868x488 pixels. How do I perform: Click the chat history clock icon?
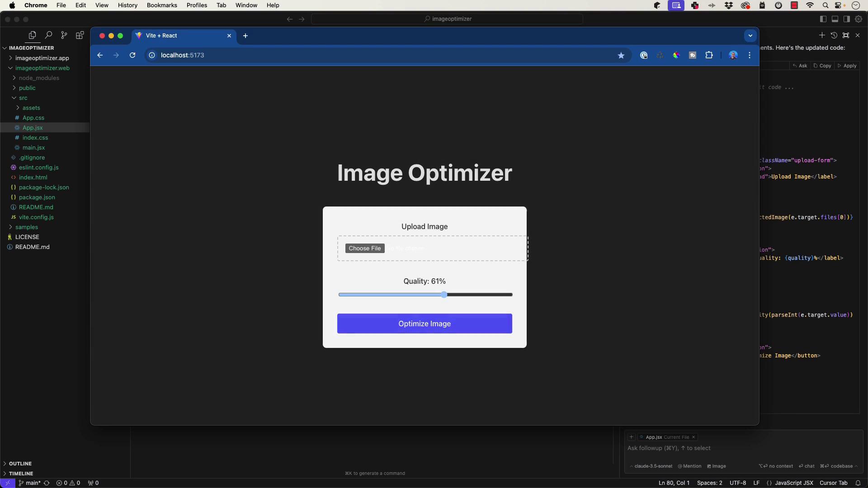(834, 35)
